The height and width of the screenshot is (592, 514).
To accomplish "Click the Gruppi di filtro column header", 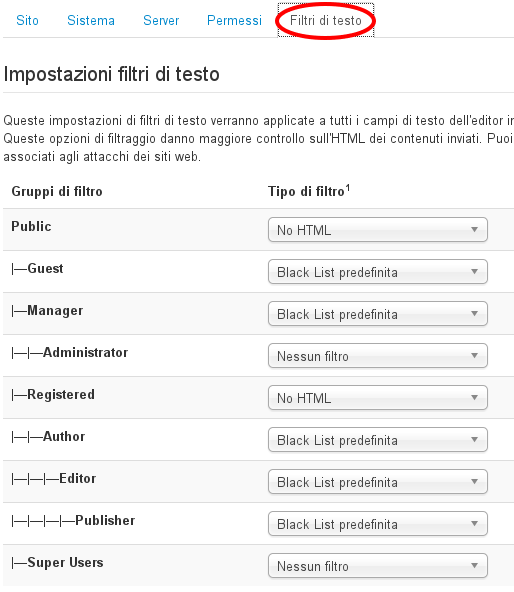I will (x=57, y=191).
